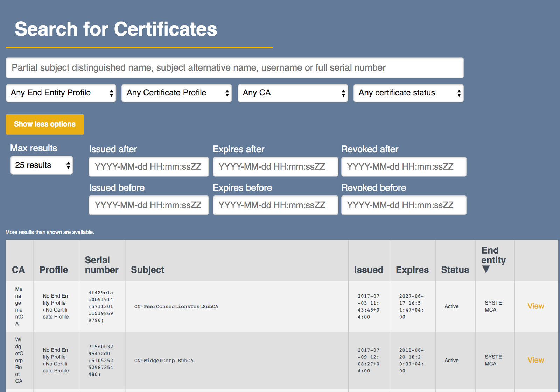560x392 pixels.
Task: Click the Revoked after date field
Action: (x=404, y=166)
